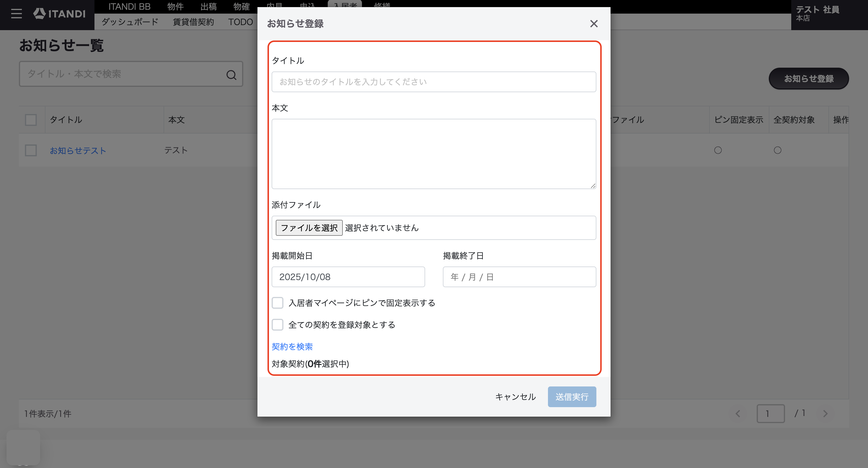Close the お知らせ登録 dialog with X
This screenshot has width=868, height=468.
click(594, 24)
